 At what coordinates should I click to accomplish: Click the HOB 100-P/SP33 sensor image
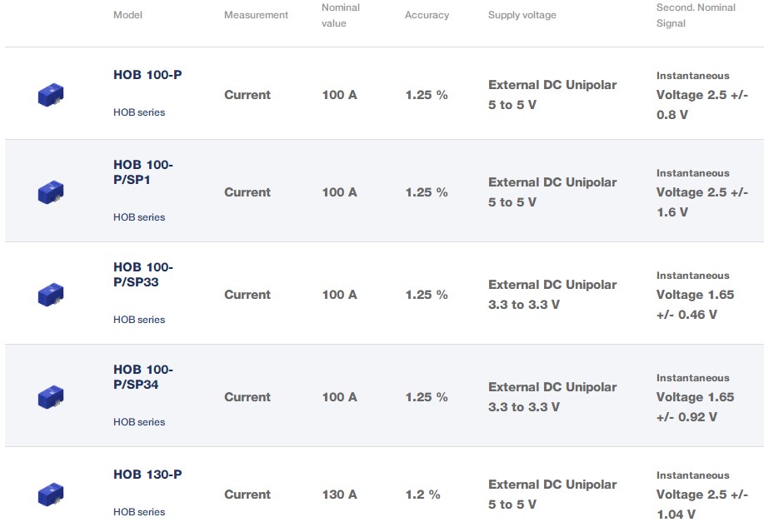click(51, 295)
